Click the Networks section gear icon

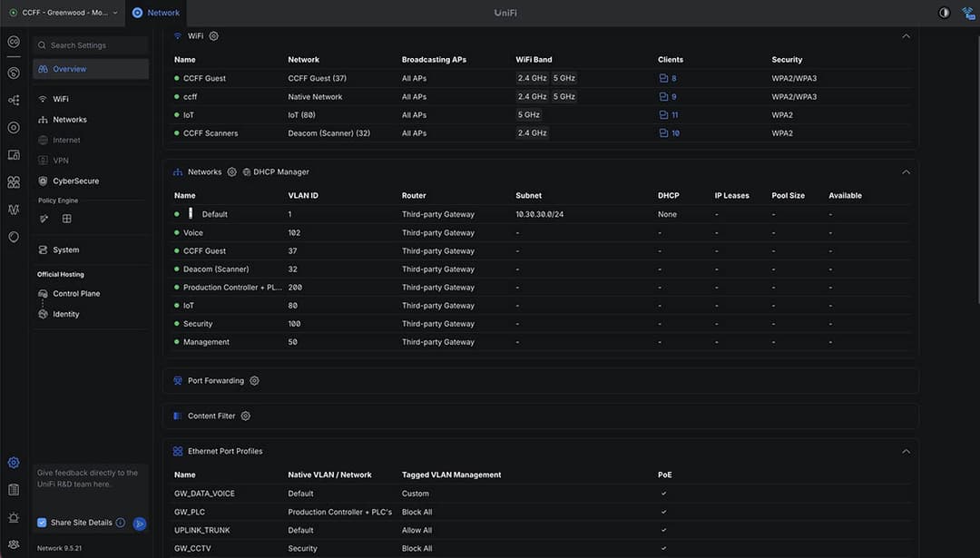point(232,171)
